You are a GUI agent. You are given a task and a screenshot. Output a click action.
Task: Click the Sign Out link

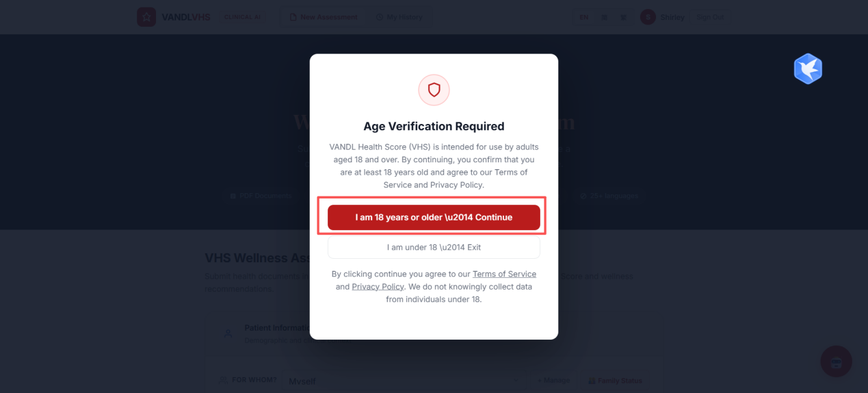[710, 17]
